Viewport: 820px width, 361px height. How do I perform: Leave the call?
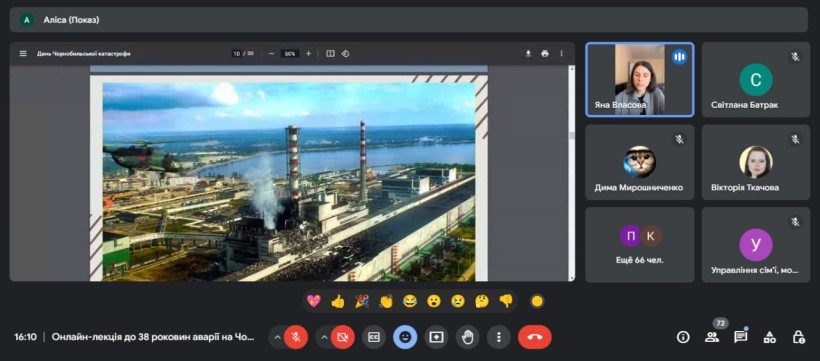tap(534, 337)
